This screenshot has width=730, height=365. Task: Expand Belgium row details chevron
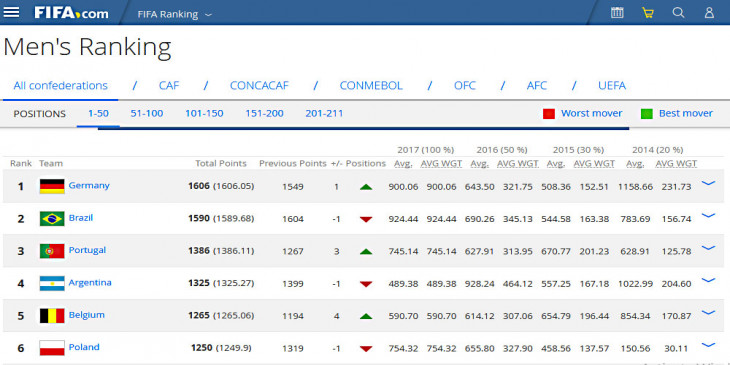708,312
